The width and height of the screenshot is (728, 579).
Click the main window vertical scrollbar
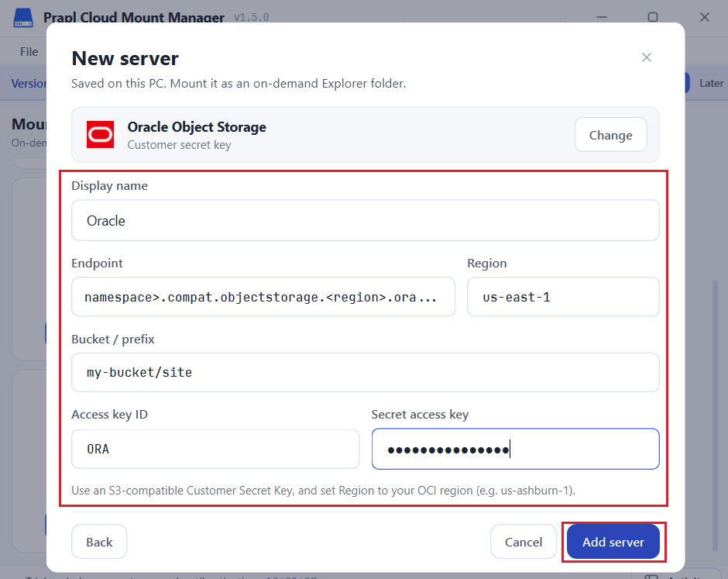click(716, 415)
